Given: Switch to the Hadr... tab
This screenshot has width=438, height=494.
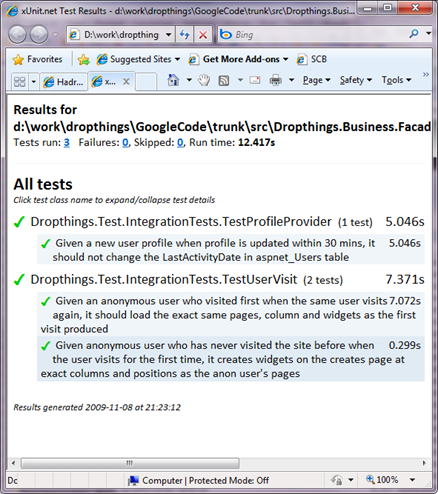Looking at the screenshot, I should pyautogui.click(x=64, y=82).
